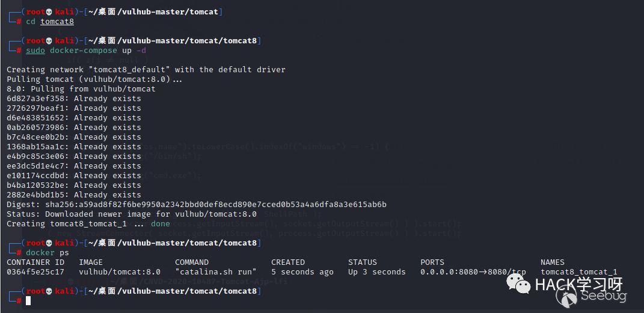Viewport: 644px width, 313px height.
Task: Click the tomcat8_tomcat_1 container name
Action: coord(578,272)
